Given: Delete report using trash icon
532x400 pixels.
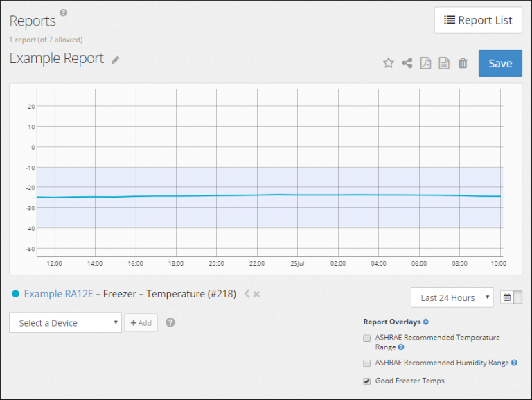Looking at the screenshot, I should 463,63.
